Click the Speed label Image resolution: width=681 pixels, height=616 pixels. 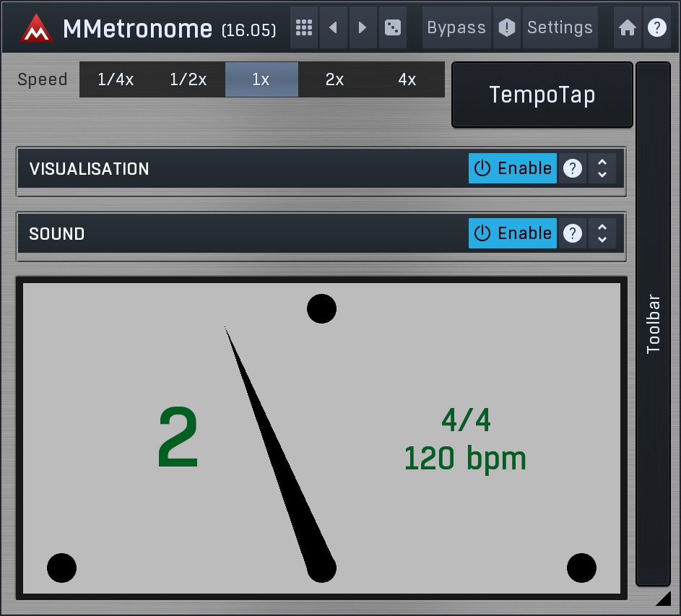click(43, 79)
